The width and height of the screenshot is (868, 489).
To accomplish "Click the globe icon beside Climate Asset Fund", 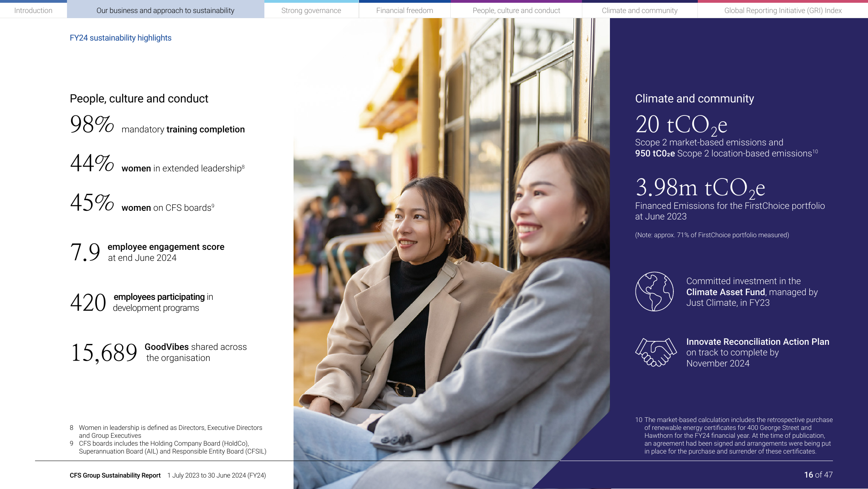I will [654, 292].
